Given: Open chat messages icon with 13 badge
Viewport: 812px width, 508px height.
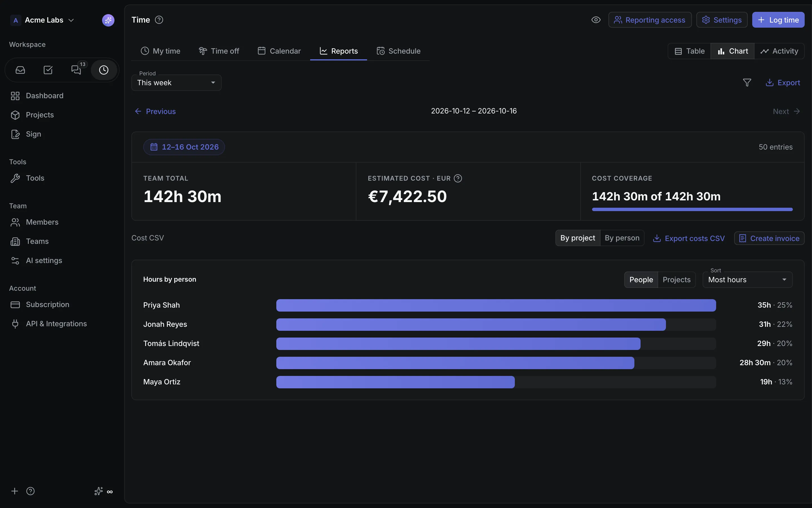Looking at the screenshot, I should click(x=76, y=70).
